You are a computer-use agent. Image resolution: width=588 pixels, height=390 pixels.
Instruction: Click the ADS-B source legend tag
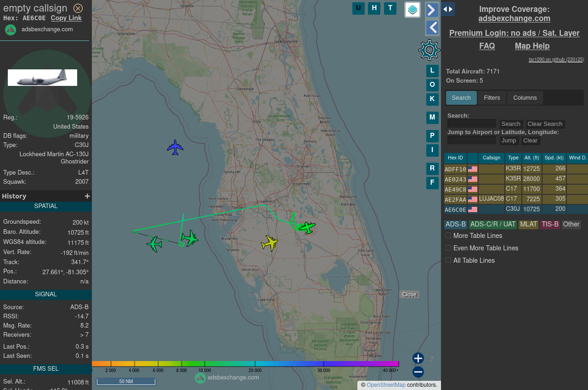point(456,225)
